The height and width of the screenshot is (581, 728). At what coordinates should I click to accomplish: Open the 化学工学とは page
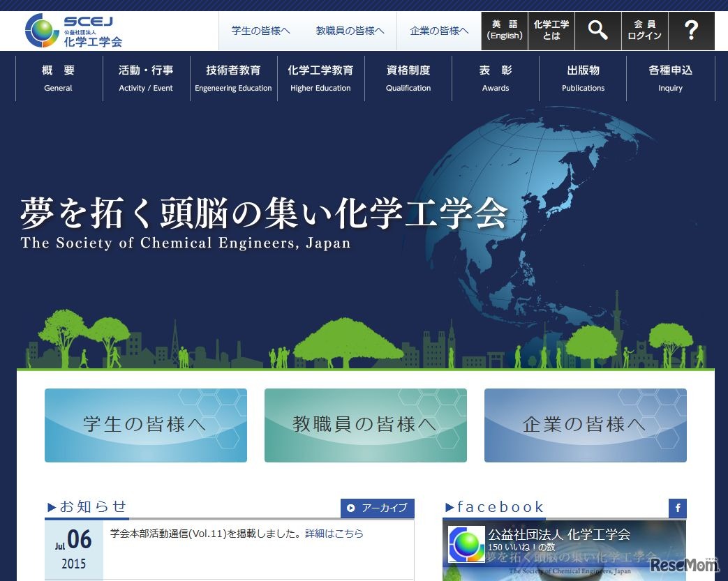551,31
